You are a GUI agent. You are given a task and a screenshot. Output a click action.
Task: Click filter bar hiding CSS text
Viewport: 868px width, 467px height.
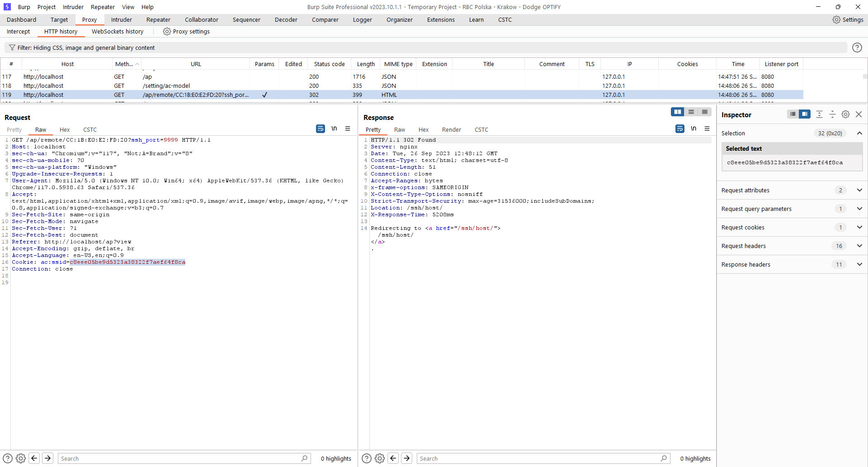tap(86, 48)
